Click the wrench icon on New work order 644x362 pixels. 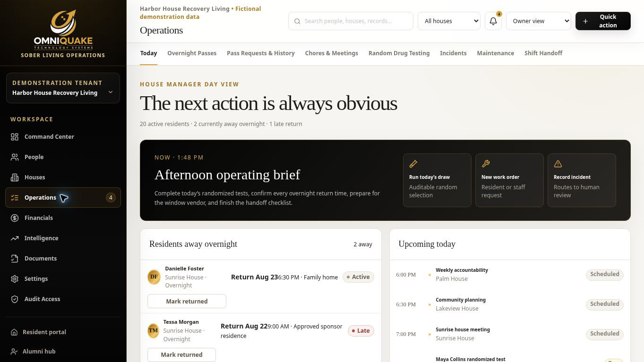pos(486,164)
